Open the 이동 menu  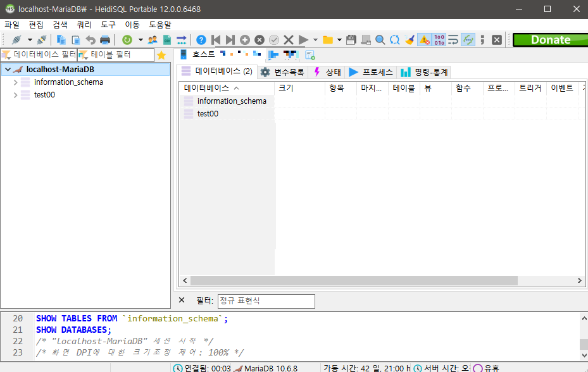coord(132,25)
